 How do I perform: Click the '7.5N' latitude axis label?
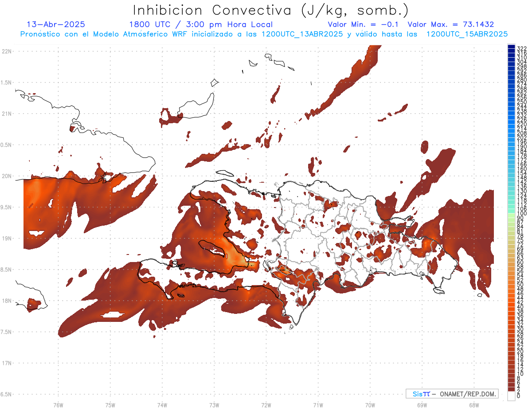pyautogui.click(x=6, y=332)
